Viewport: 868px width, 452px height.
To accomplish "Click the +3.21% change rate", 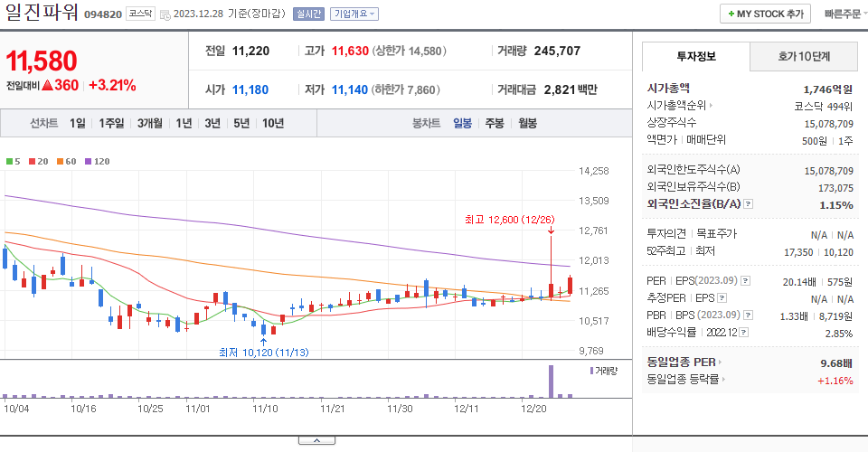I will 112,85.
